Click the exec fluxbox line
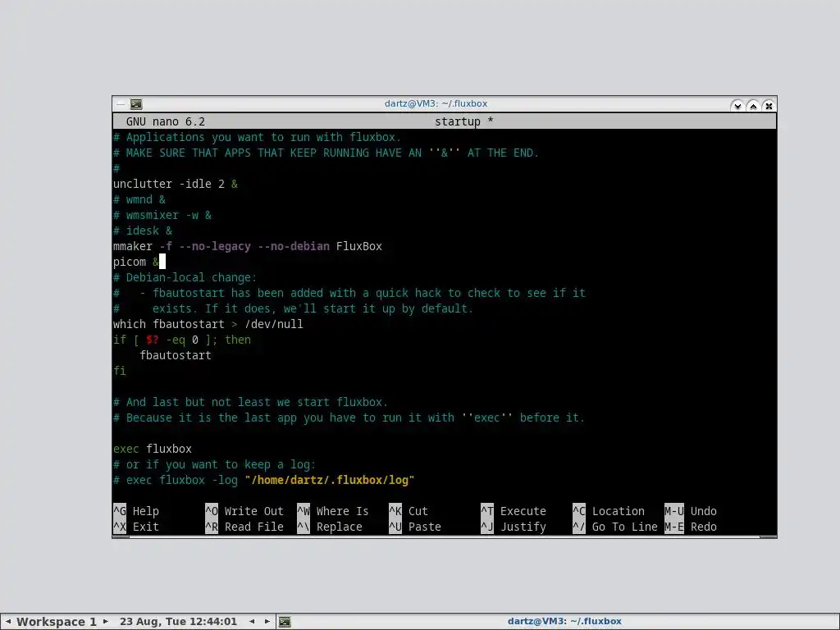Image resolution: width=840 pixels, height=630 pixels. pyautogui.click(x=152, y=449)
